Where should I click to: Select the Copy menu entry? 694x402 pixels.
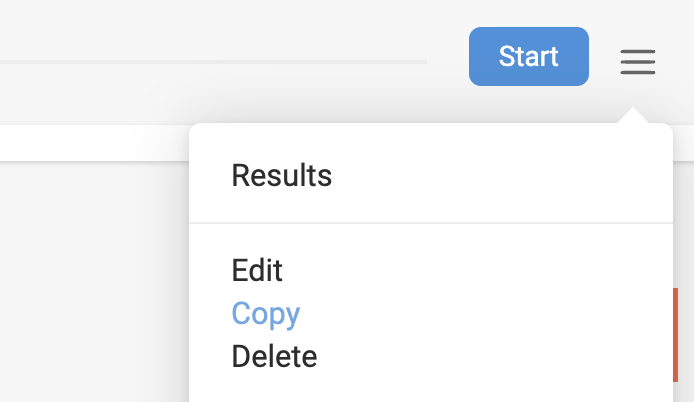pos(265,314)
